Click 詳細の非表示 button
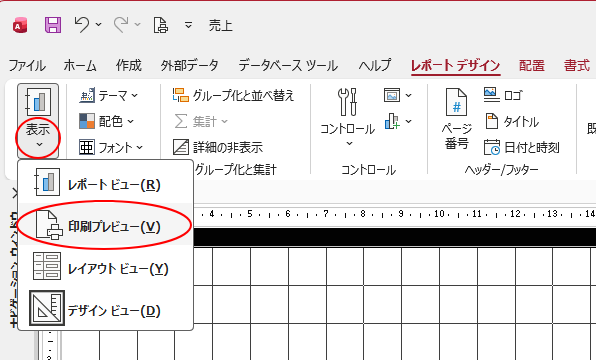596x360 pixels. (x=218, y=147)
